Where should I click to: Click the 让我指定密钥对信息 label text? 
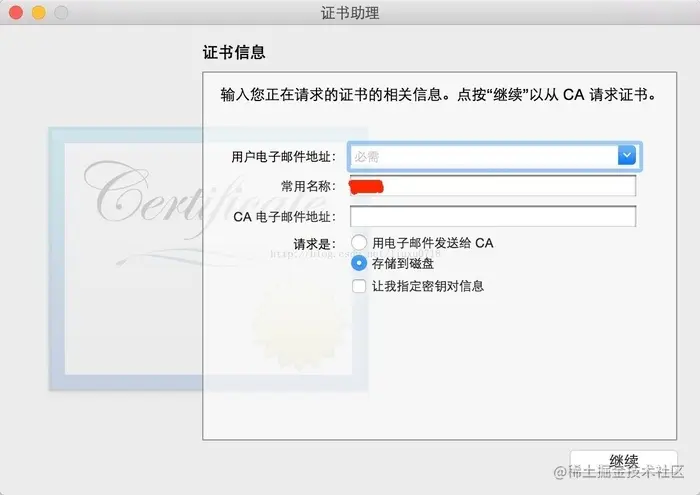(428, 286)
